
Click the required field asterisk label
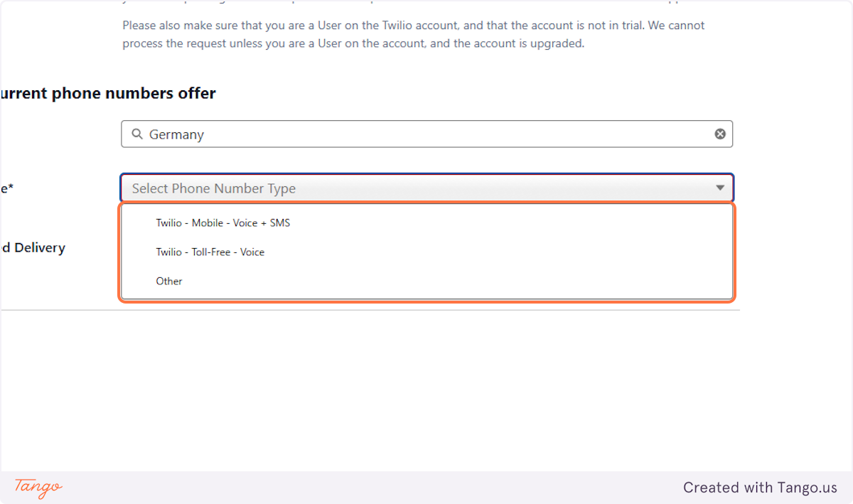[6, 188]
